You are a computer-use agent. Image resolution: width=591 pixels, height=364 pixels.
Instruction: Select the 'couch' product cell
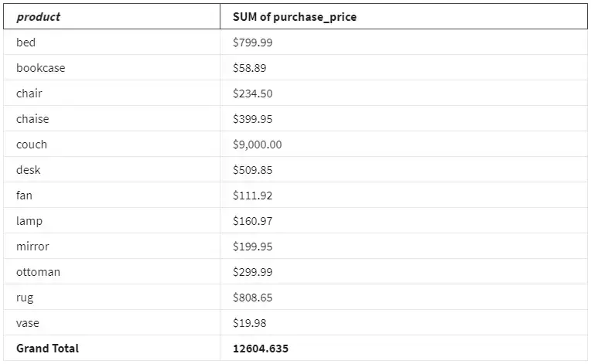point(111,145)
